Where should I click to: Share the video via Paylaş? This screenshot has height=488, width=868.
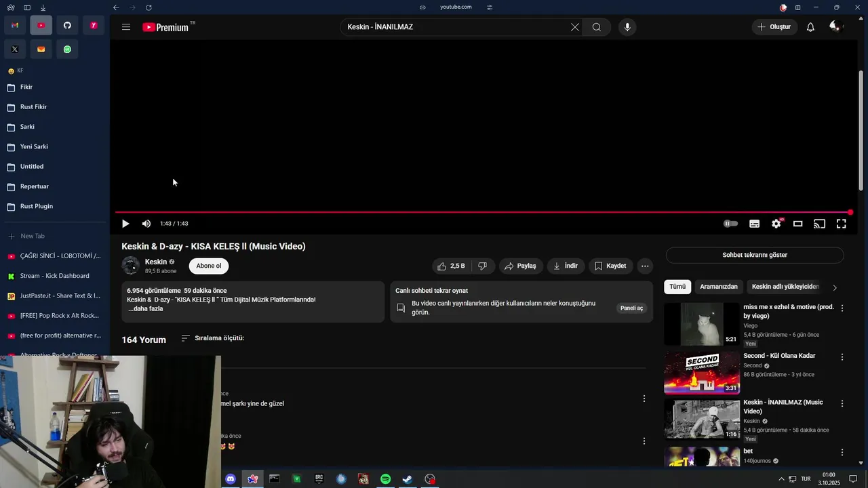point(521,266)
